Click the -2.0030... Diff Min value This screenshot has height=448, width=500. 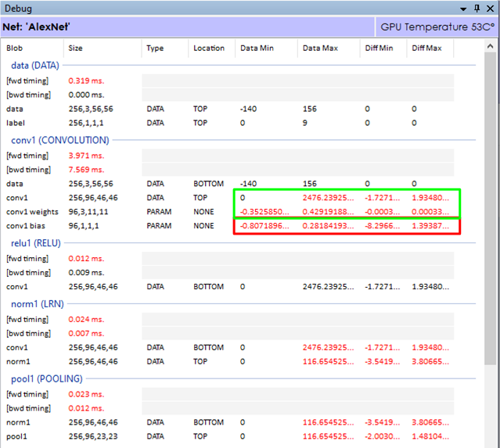pos(383,436)
